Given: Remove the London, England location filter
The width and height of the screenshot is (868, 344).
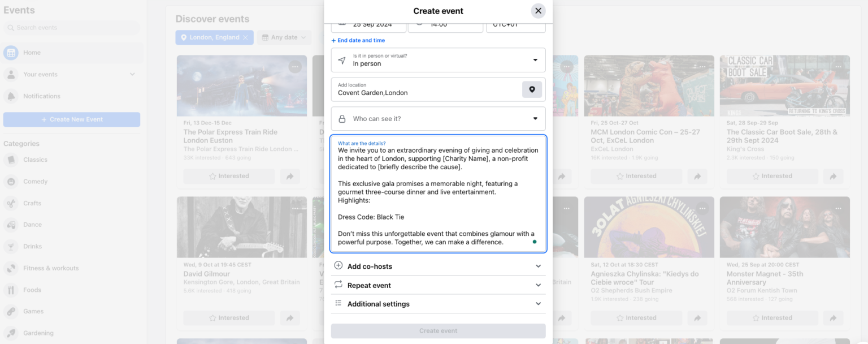Looking at the screenshot, I should point(245,37).
